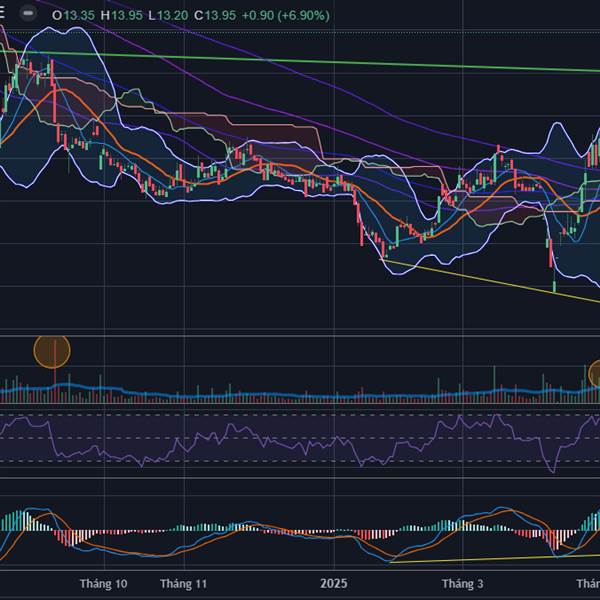The height and width of the screenshot is (600, 600).
Task: Select the blue volume moving average line
Action: [x=300, y=397]
